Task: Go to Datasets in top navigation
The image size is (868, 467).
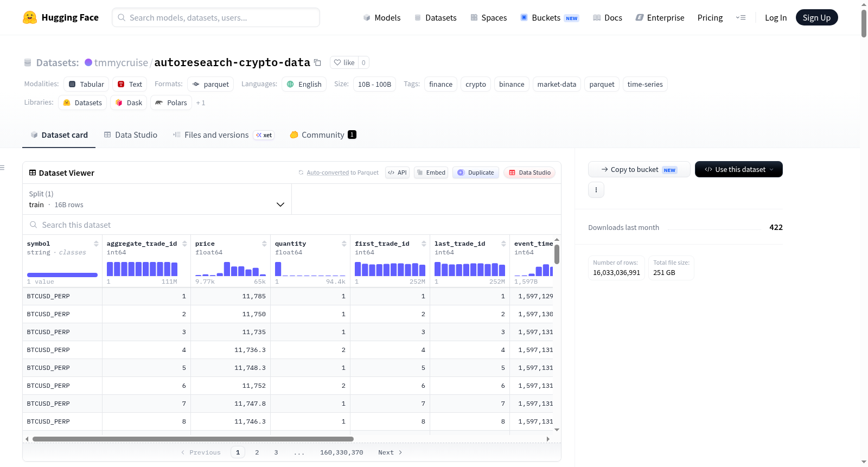Action: pos(435,17)
